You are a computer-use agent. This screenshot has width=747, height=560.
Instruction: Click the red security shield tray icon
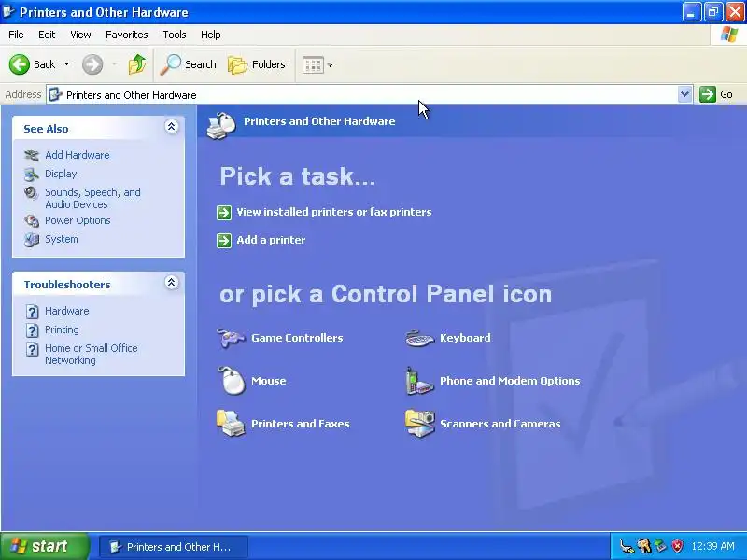(678, 546)
